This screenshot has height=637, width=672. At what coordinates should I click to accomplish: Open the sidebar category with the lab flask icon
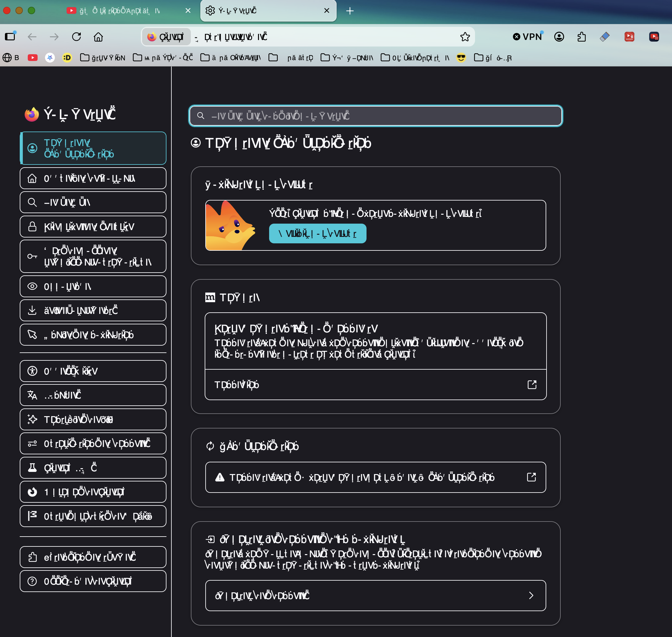pyautogui.click(x=93, y=468)
